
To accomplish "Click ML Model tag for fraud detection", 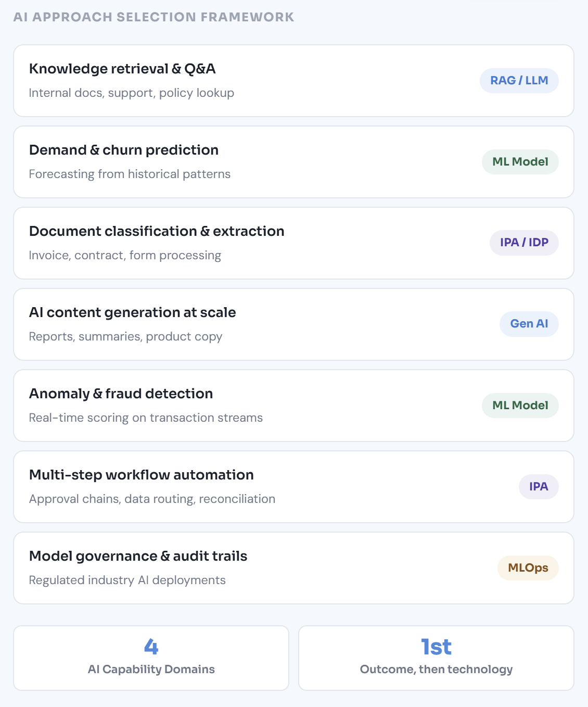I will click(520, 406).
